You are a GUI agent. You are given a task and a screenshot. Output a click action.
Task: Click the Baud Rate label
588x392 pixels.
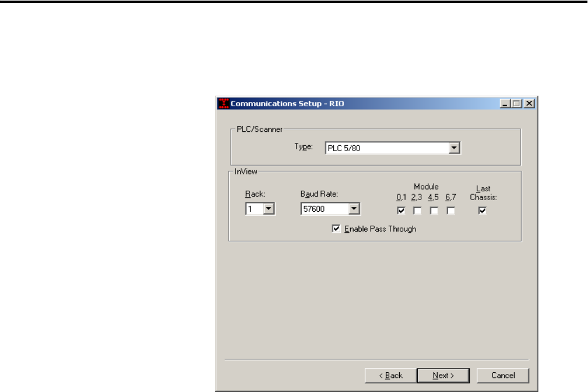pos(319,194)
